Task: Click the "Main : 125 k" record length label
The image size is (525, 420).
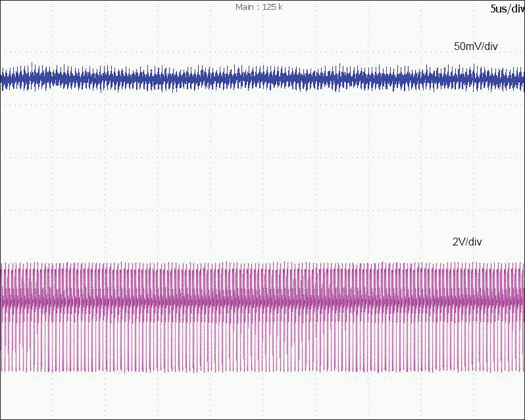Action: tap(259, 7)
